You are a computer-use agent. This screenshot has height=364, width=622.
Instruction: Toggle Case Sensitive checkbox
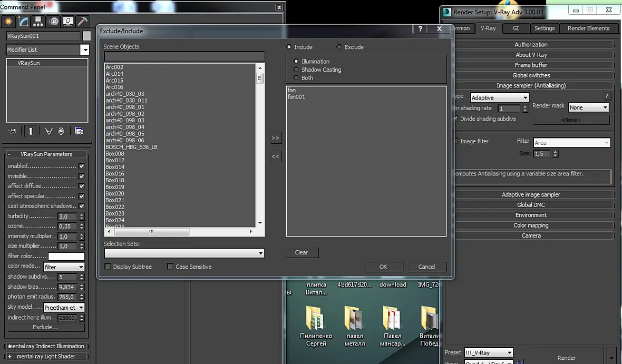[x=170, y=267]
